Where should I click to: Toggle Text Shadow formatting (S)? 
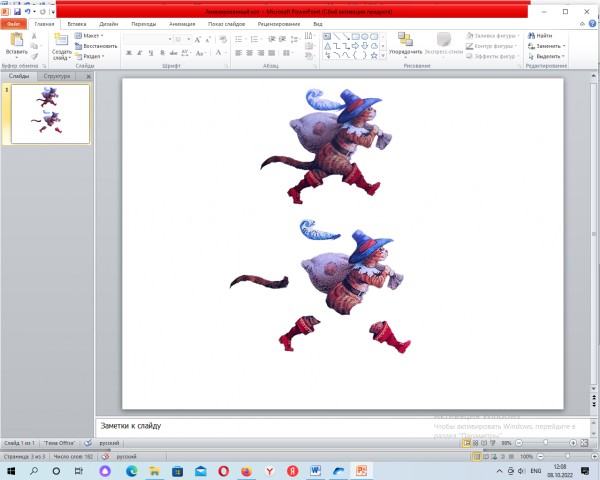(x=162, y=53)
